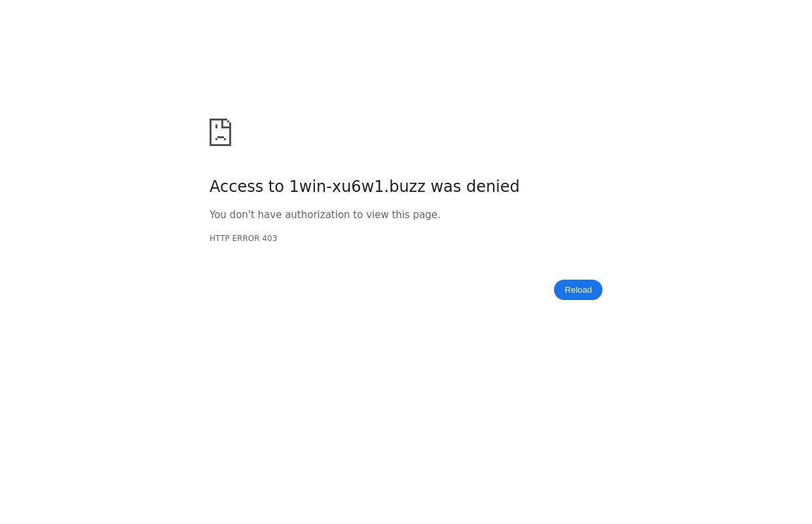Click the word 'You' starting the message
This screenshot has height=524, width=812.
coord(218,215)
